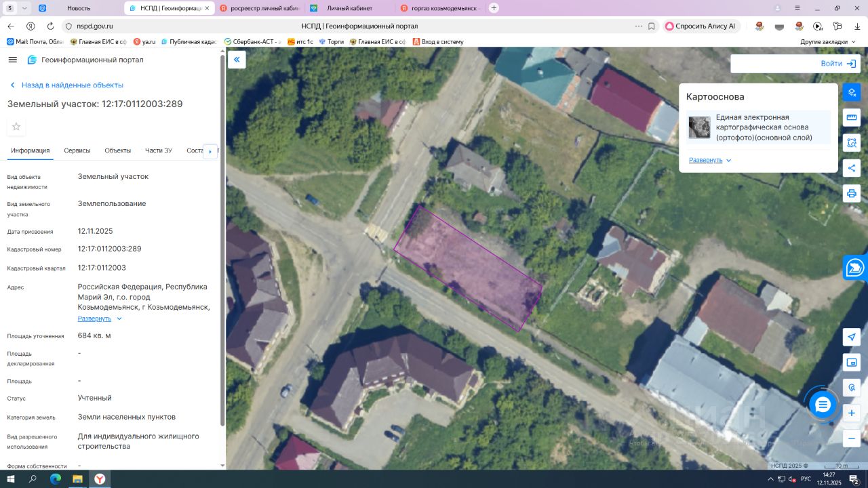
Task: Open the Вход в систему bookmark
Action: 437,41
